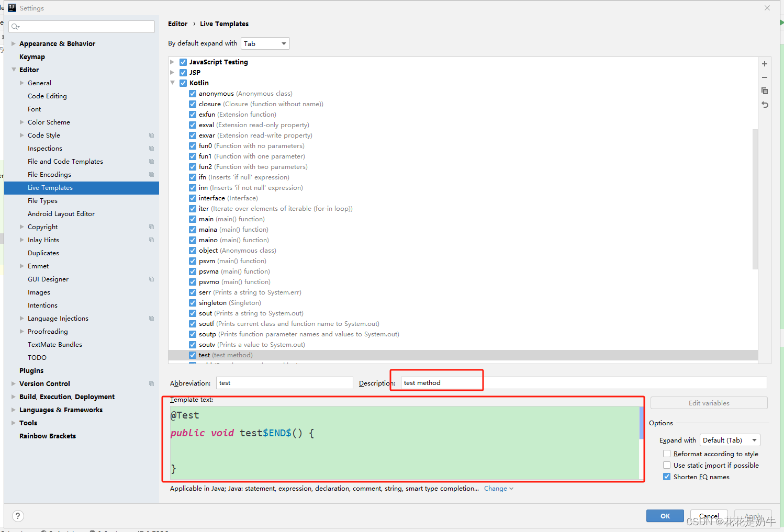The height and width of the screenshot is (532, 784).
Task: Click the project-level icon beside File Encodings
Action: point(152,175)
